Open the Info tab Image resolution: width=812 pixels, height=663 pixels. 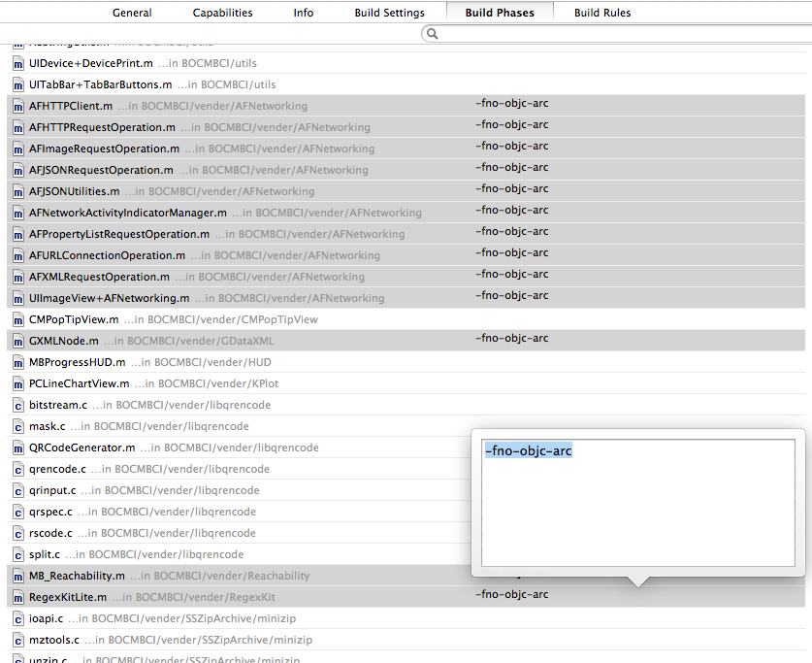[x=304, y=13]
